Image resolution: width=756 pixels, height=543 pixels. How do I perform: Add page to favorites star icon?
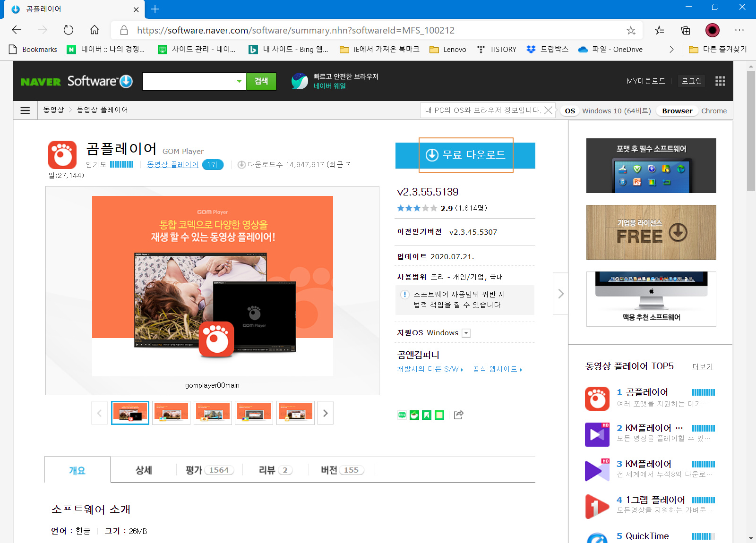(631, 30)
